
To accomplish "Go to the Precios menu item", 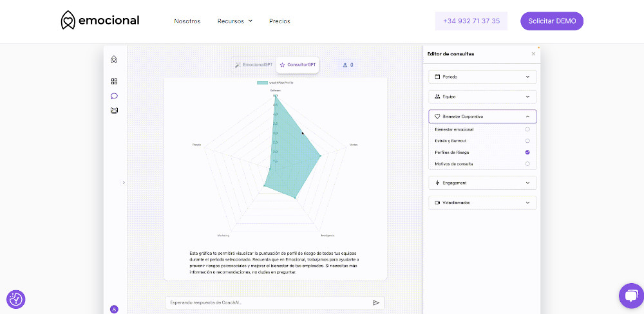I will pos(279,21).
